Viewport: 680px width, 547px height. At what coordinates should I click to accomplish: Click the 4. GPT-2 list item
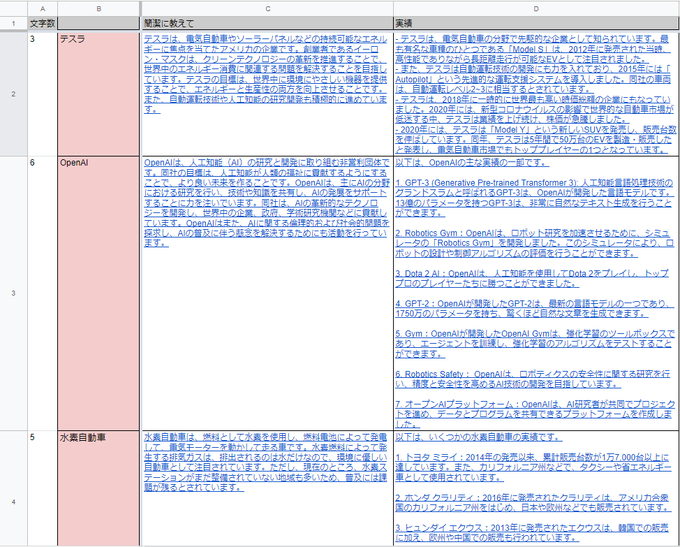[533, 308]
